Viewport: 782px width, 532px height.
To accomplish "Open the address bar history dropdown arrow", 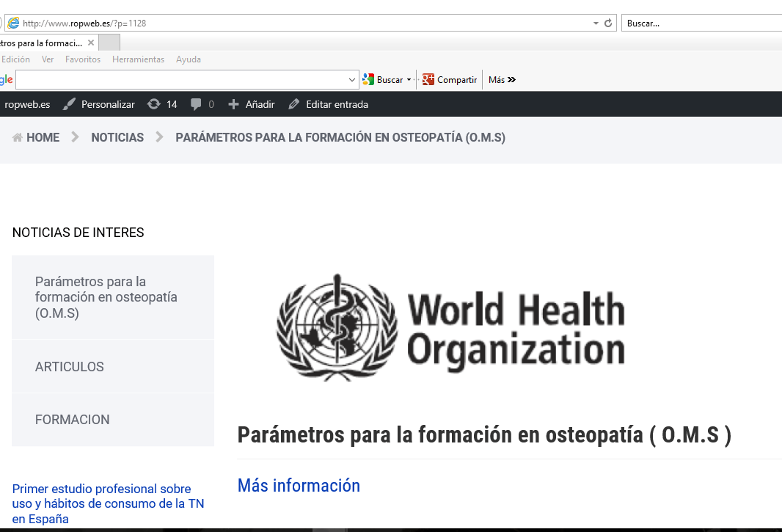I will [x=596, y=23].
